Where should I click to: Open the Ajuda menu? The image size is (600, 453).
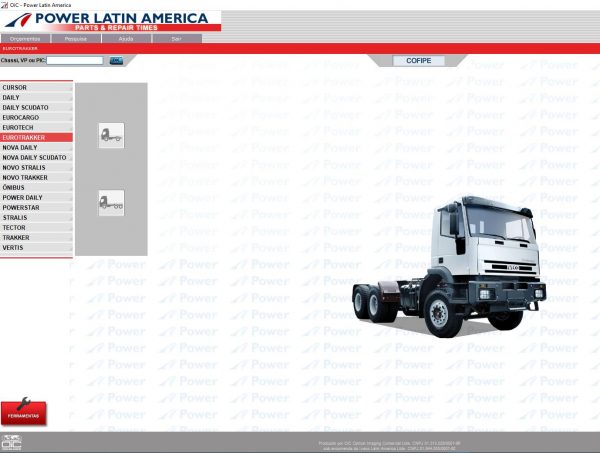pyautogui.click(x=126, y=39)
